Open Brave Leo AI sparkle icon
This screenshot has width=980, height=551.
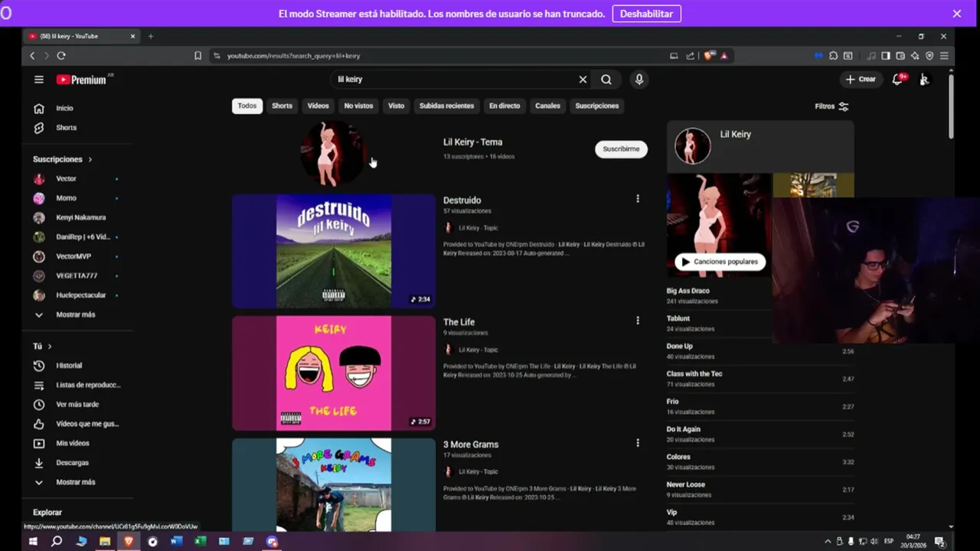(915, 56)
